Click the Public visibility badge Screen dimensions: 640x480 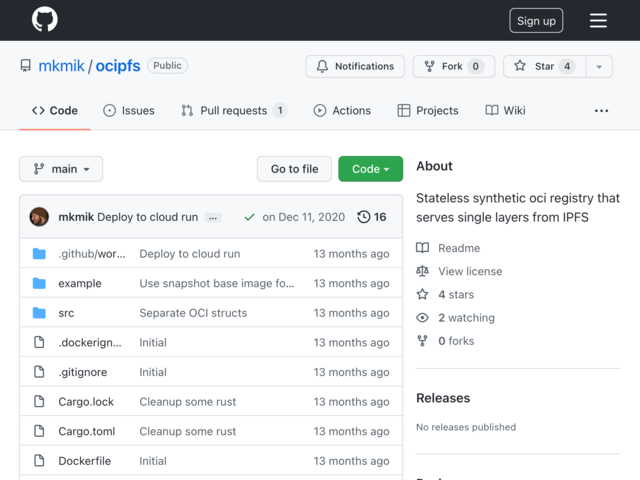[x=167, y=66]
